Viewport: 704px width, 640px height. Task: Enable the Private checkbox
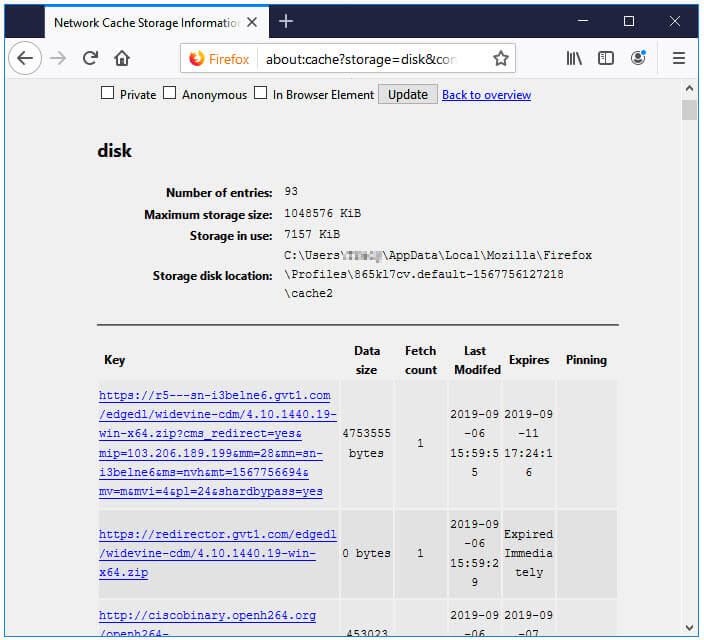click(107, 93)
